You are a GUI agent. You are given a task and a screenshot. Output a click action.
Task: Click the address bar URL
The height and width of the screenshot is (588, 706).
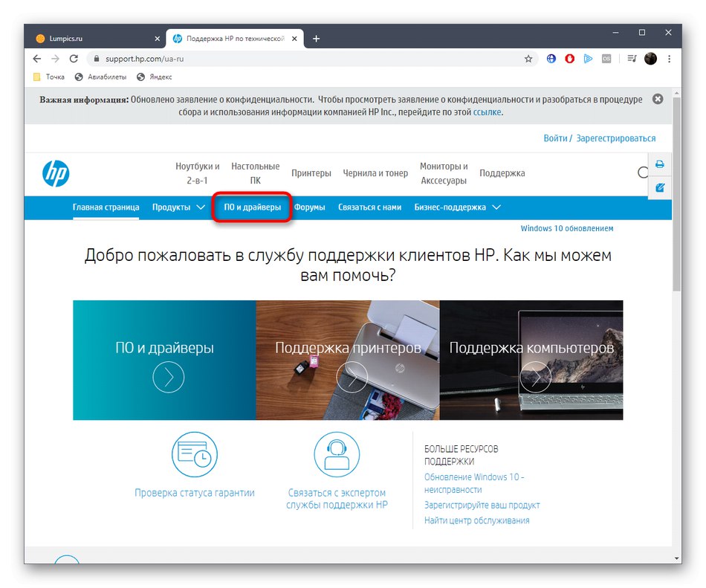point(144,59)
